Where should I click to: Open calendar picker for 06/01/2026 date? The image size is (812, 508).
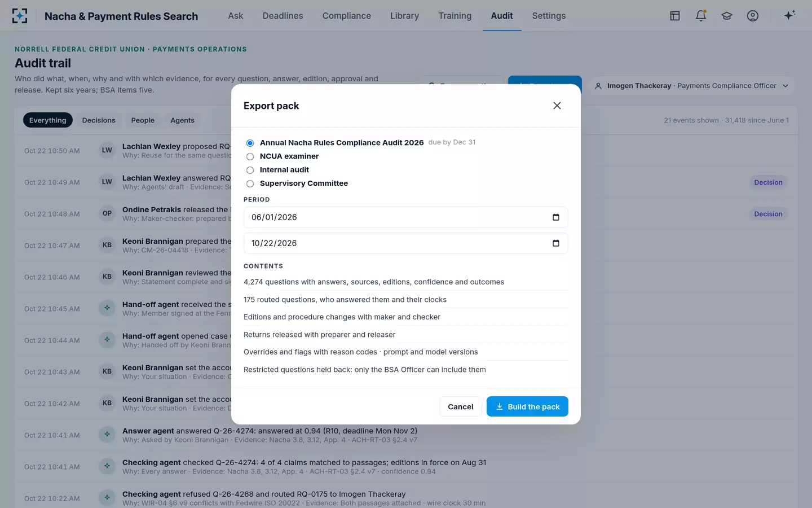(556, 217)
